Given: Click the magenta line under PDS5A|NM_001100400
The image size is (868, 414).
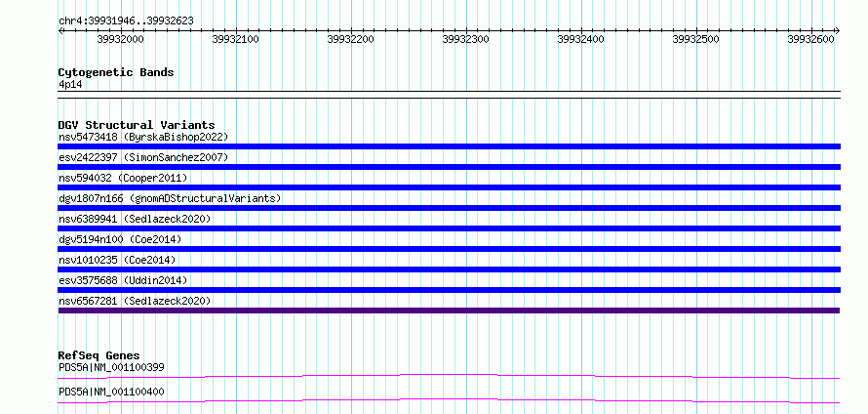Looking at the screenshot, I should click(x=449, y=400).
